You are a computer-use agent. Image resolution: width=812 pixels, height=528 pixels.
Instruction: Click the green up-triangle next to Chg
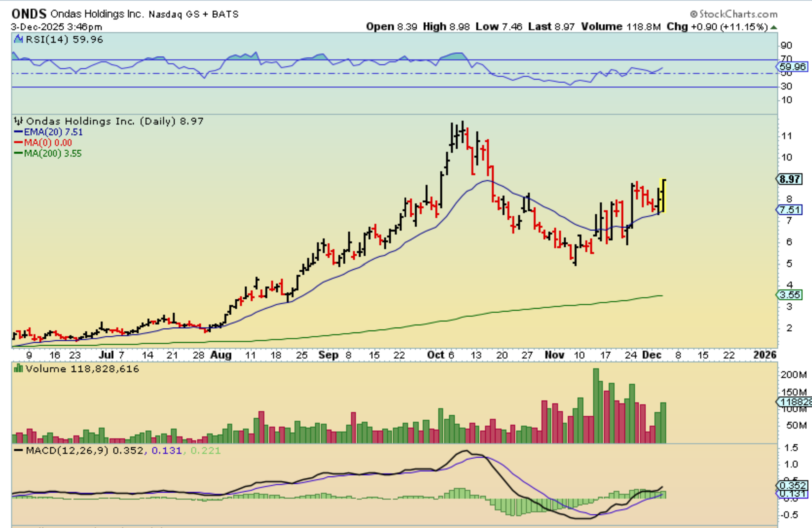[x=774, y=27]
